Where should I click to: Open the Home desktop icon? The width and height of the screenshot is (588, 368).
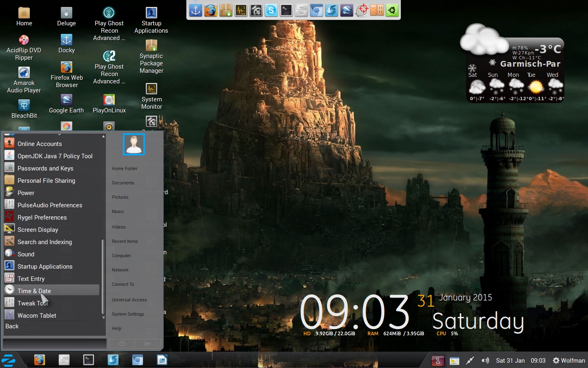[x=24, y=17]
